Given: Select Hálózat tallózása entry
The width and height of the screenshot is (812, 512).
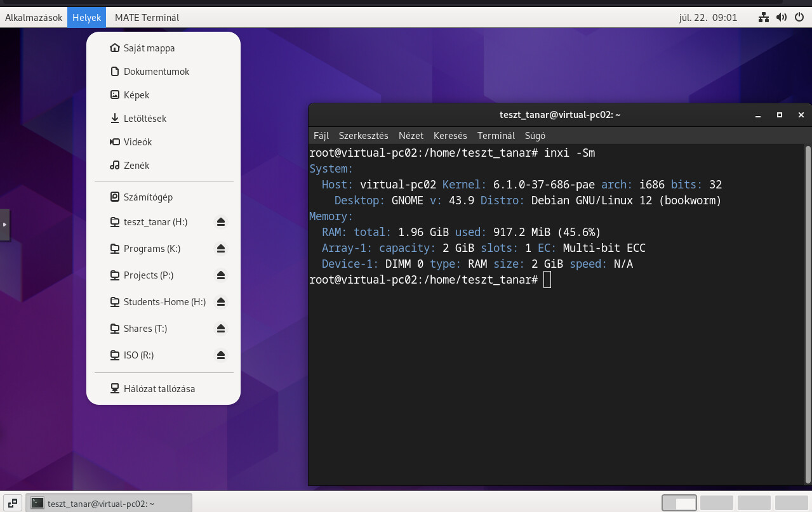Looking at the screenshot, I should 159,389.
